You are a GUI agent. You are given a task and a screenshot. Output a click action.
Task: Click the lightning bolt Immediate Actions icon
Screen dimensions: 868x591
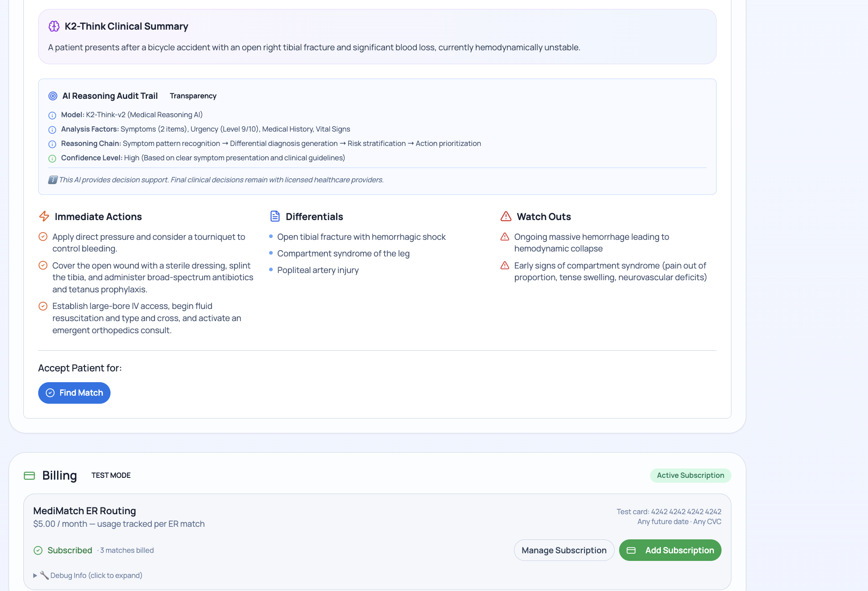point(44,216)
